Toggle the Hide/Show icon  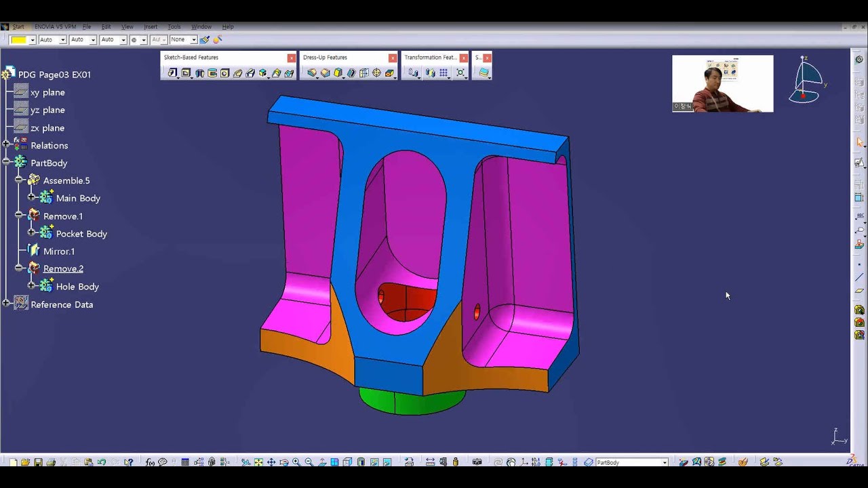coord(374,462)
